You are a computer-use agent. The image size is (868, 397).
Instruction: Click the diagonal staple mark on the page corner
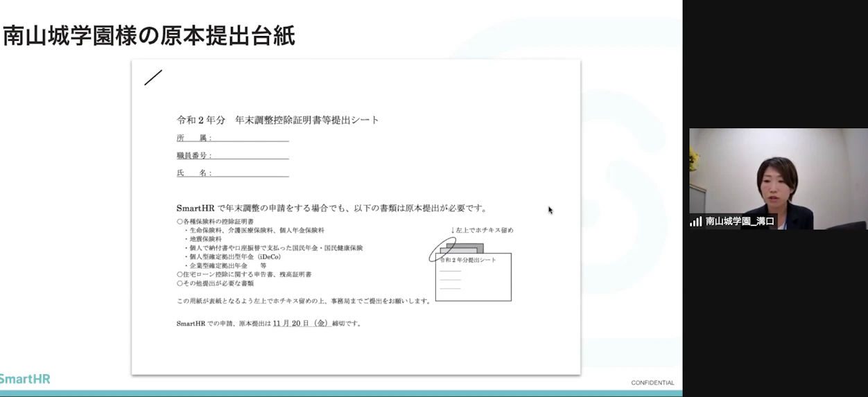[x=153, y=78]
